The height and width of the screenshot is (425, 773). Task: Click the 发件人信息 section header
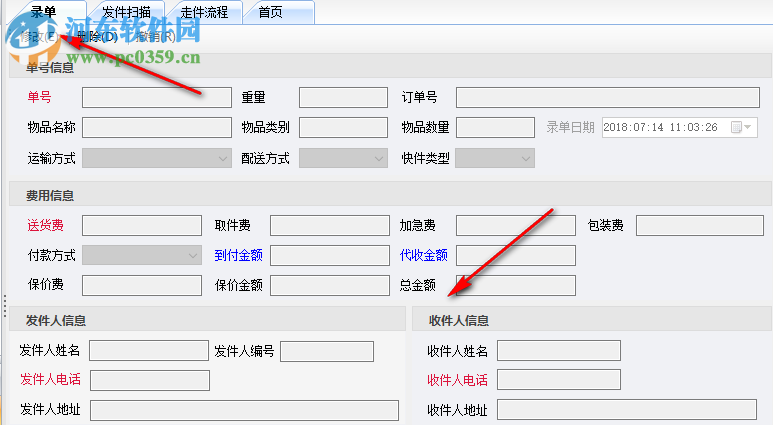point(208,319)
